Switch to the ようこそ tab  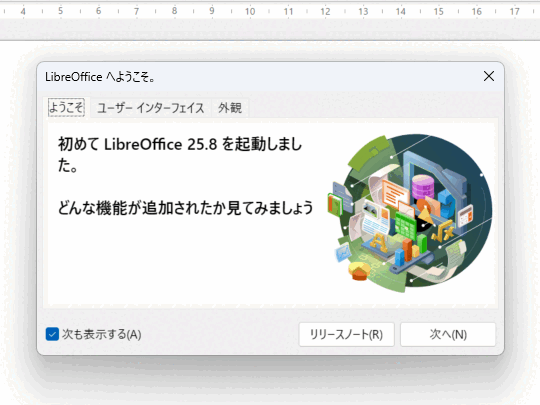coord(66,107)
